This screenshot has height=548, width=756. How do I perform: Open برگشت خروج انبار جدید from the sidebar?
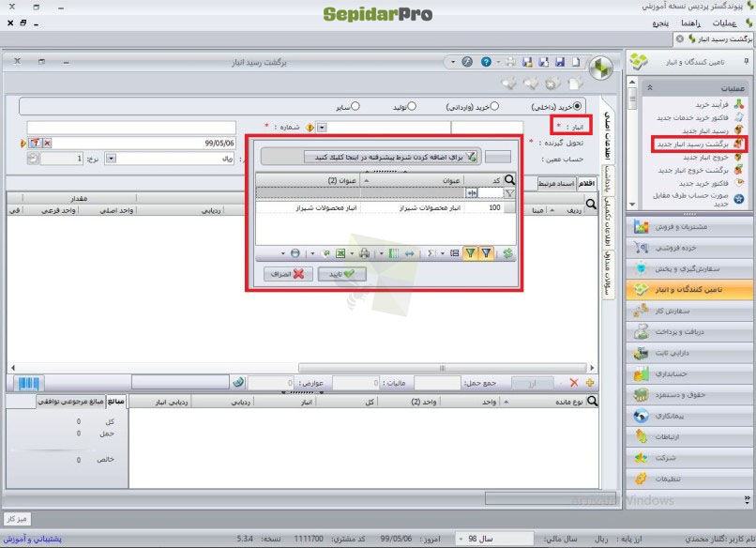pos(700,170)
